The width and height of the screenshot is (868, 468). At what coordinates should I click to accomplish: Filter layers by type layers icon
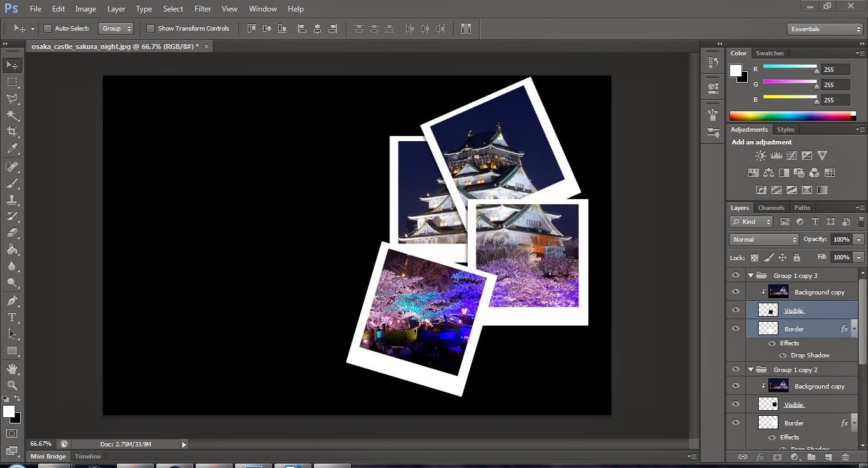pyautogui.click(x=815, y=222)
